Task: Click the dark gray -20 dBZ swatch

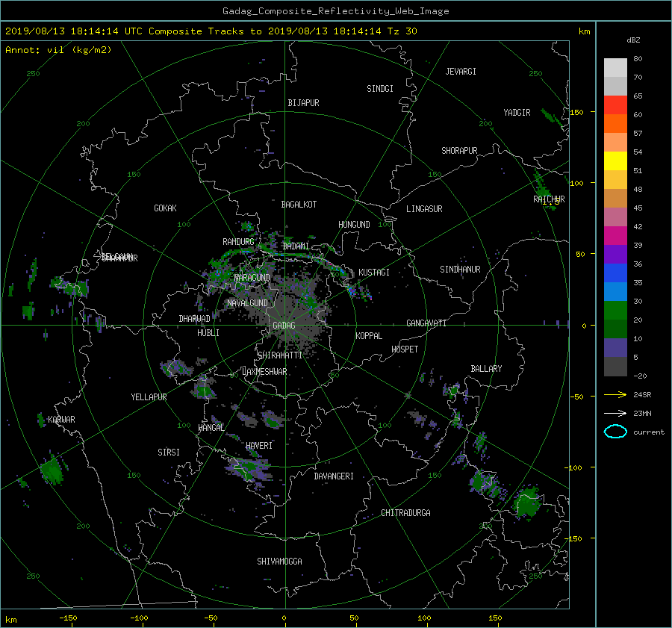Action: 615,367
